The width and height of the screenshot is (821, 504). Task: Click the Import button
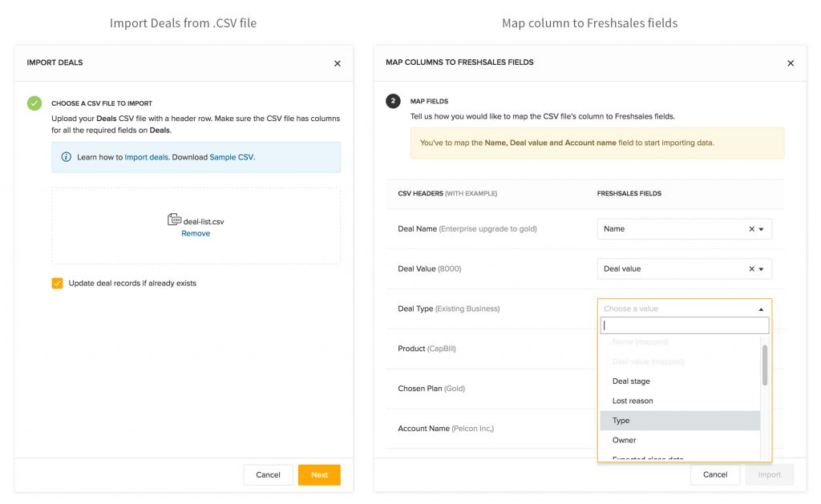pos(769,474)
